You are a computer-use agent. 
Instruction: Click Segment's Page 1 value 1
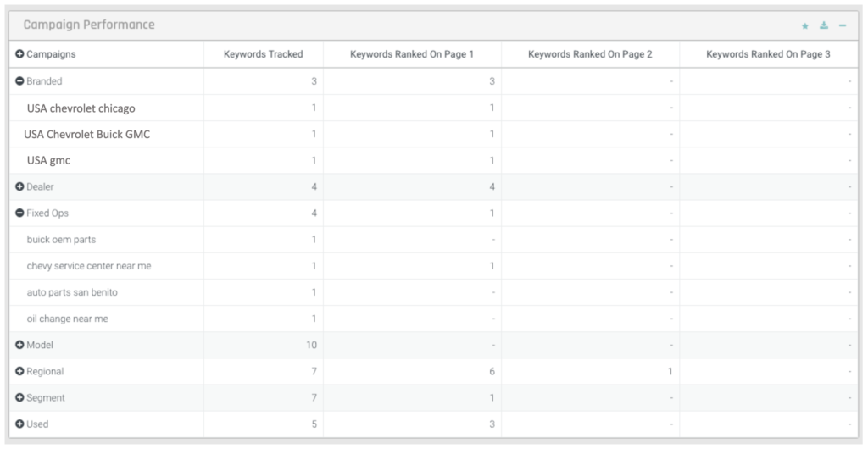point(492,397)
